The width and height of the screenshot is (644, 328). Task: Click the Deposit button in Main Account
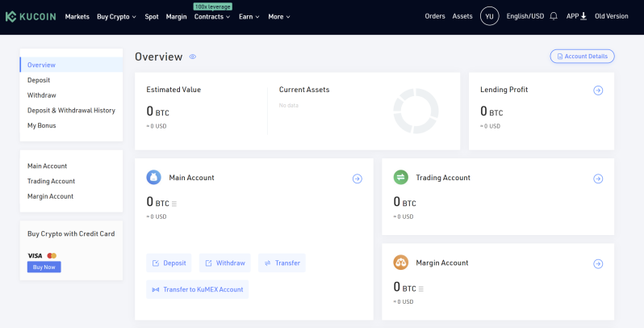tap(169, 263)
